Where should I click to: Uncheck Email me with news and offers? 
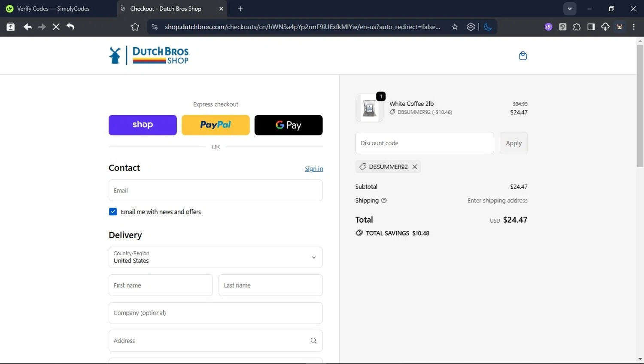click(x=113, y=211)
